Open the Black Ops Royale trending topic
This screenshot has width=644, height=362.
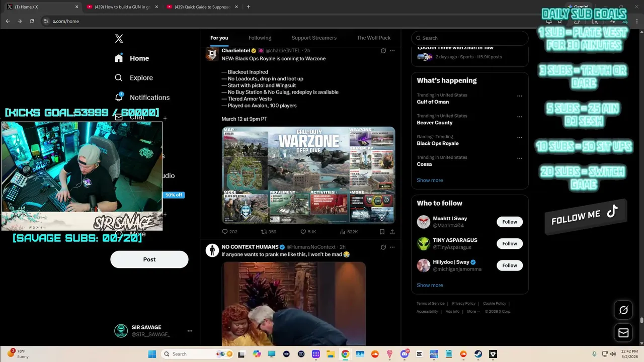pyautogui.click(x=437, y=143)
